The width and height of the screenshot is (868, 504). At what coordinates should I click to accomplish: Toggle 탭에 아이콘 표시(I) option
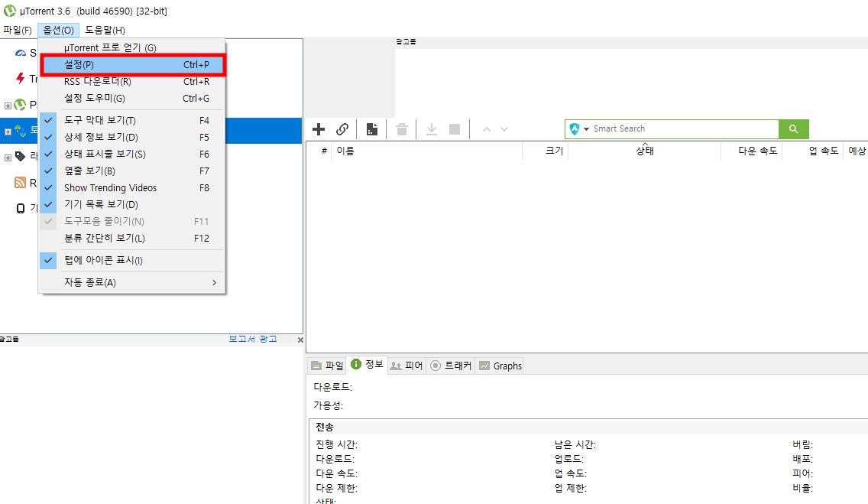[x=132, y=260]
